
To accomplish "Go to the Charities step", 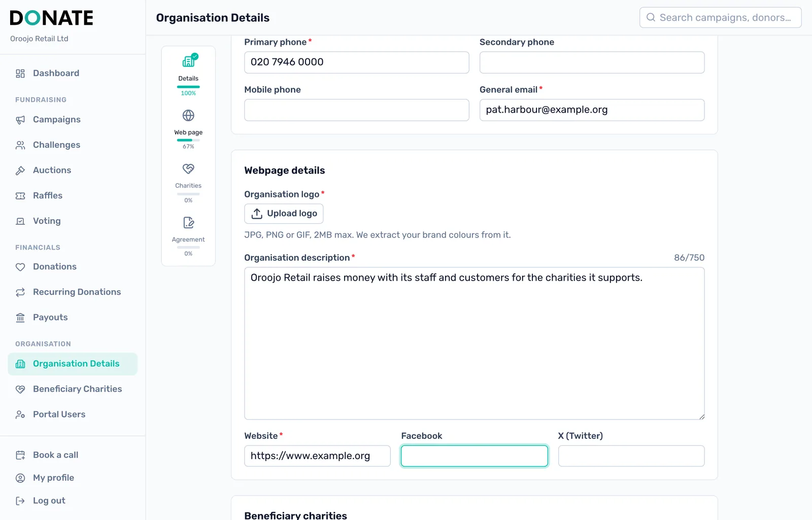I will pos(188,182).
